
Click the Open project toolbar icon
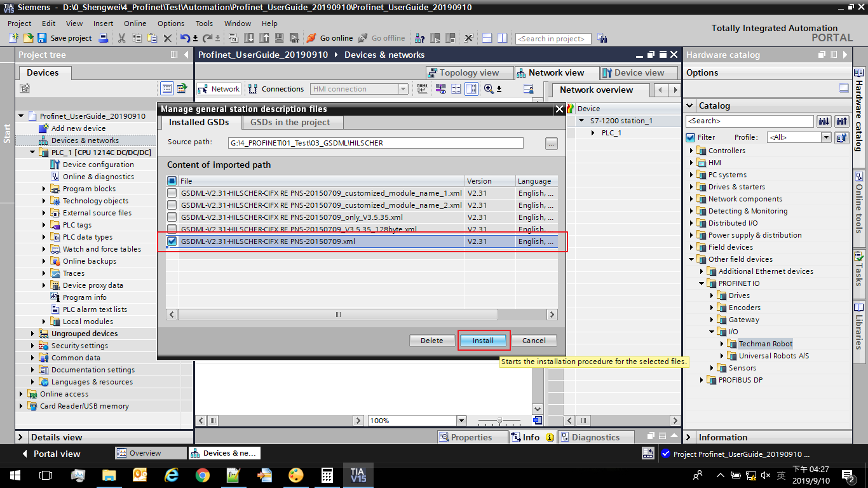pyautogui.click(x=28, y=38)
